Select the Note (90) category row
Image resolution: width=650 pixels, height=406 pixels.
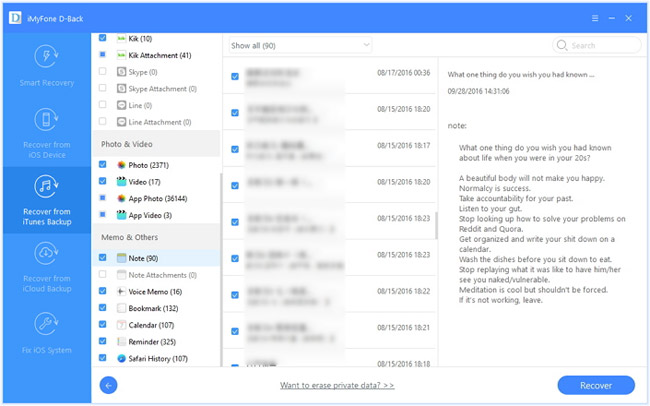(x=157, y=258)
